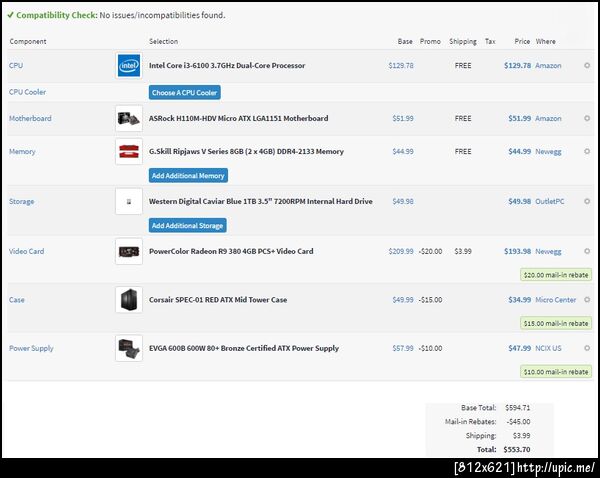Click the storage price $49.98 in the Price column
The width and height of the screenshot is (600, 478).
[x=519, y=201]
